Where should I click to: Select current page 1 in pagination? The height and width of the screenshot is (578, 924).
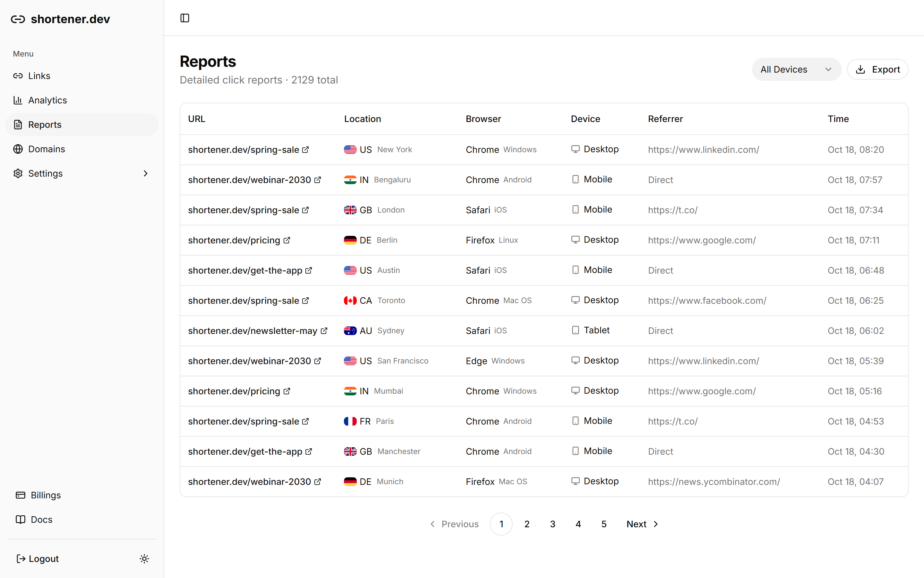coord(501,524)
